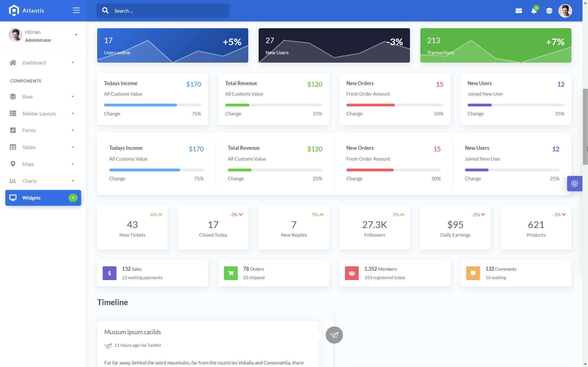Expand the Hizrian profile dropdown arrow

tap(76, 34)
